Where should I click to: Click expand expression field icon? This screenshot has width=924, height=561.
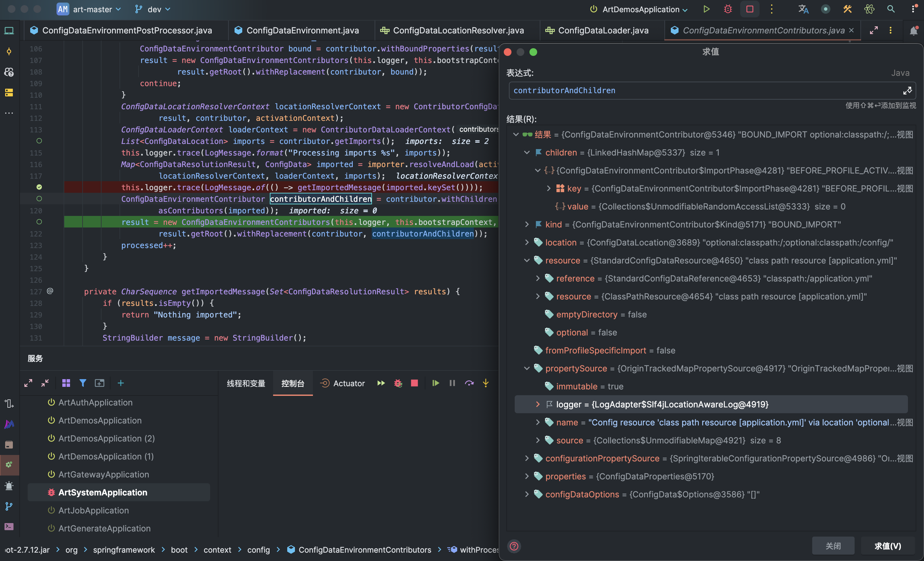pyautogui.click(x=907, y=90)
